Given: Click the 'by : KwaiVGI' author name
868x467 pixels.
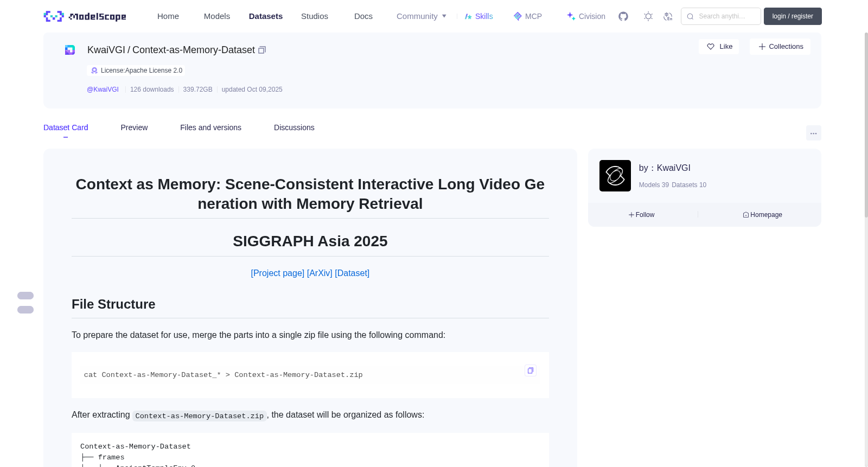Looking at the screenshot, I should click(x=665, y=168).
